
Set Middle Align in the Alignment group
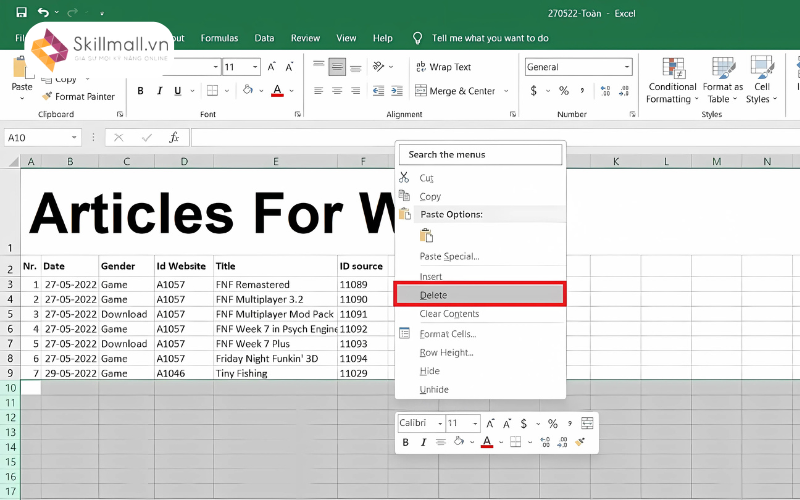[337, 67]
